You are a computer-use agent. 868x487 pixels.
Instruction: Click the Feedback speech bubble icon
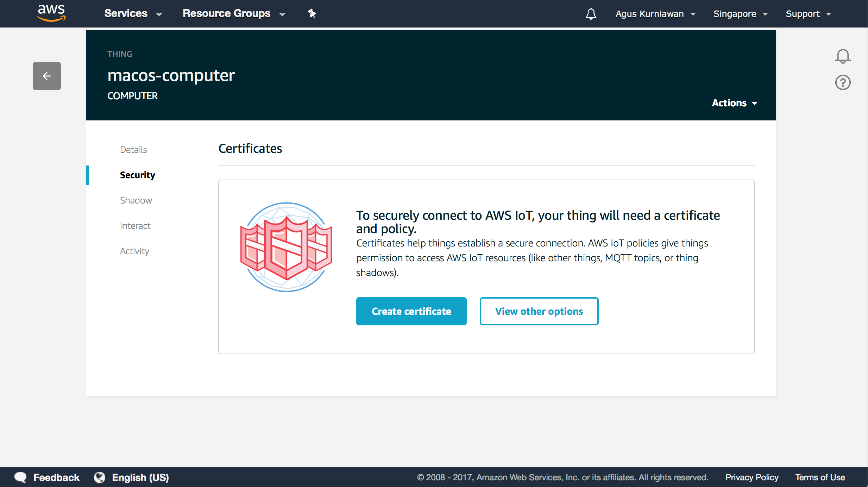[x=20, y=477]
